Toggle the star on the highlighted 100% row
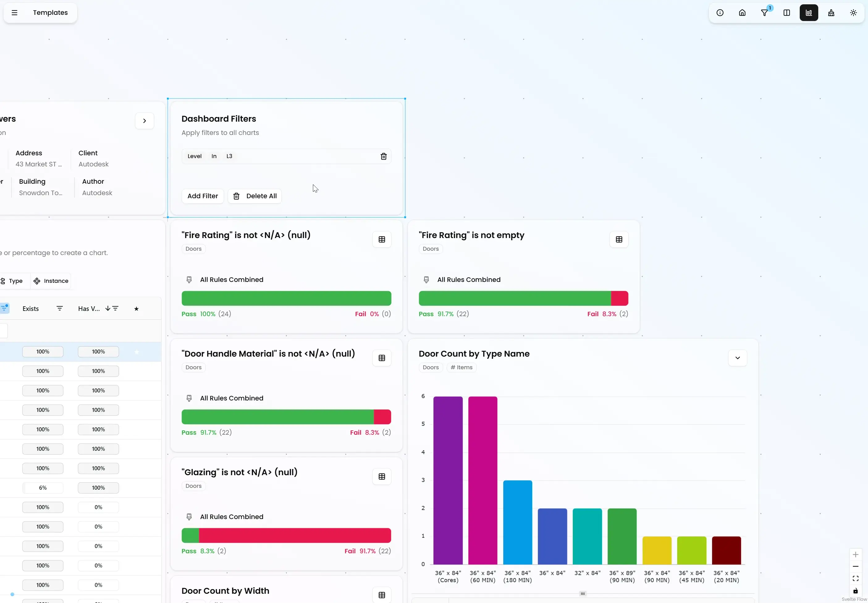Viewport: 868px width, 603px height. pyautogui.click(x=136, y=352)
